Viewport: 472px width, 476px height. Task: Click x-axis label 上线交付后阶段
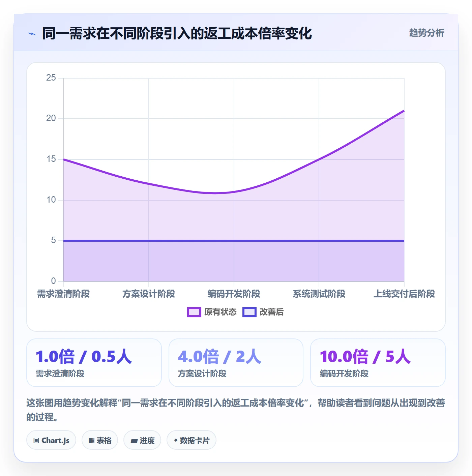(404, 294)
